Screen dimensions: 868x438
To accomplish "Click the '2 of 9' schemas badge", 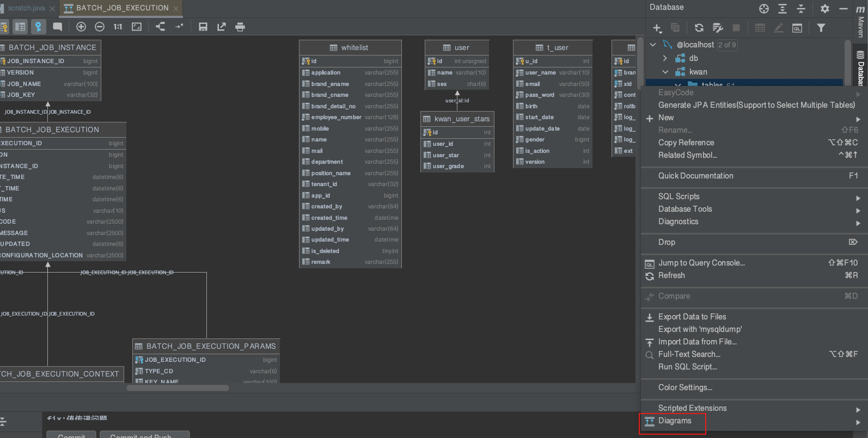I will [727, 45].
